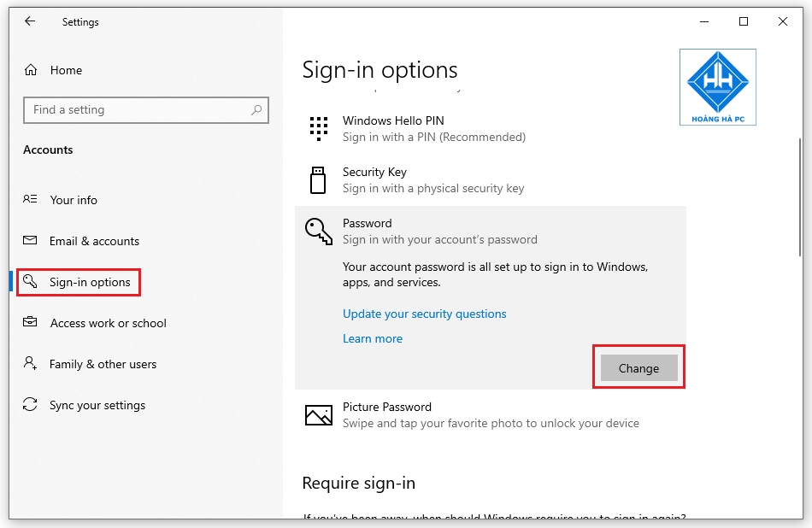Click the Sync your settings arrows icon
The width and height of the screenshot is (812, 528).
pos(30,404)
